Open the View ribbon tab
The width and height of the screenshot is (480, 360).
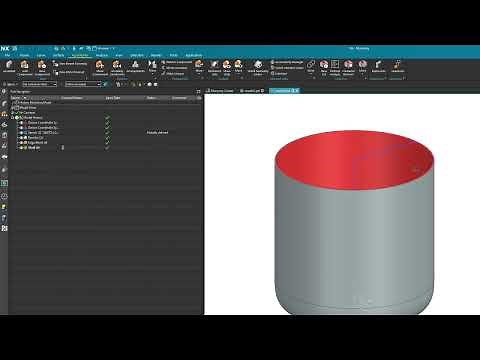pyautogui.click(x=119, y=55)
